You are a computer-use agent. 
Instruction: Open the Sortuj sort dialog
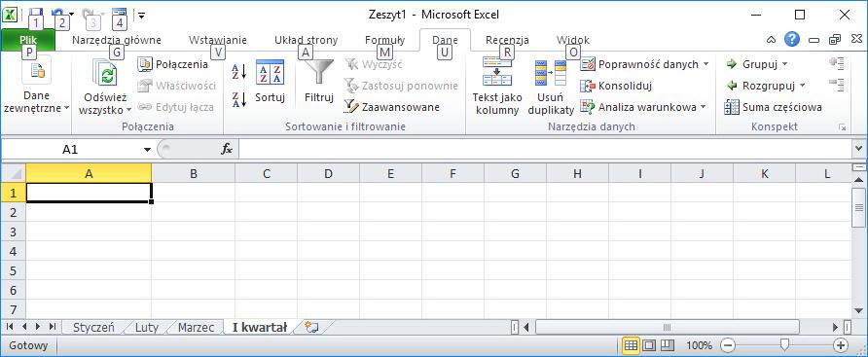pyautogui.click(x=271, y=82)
